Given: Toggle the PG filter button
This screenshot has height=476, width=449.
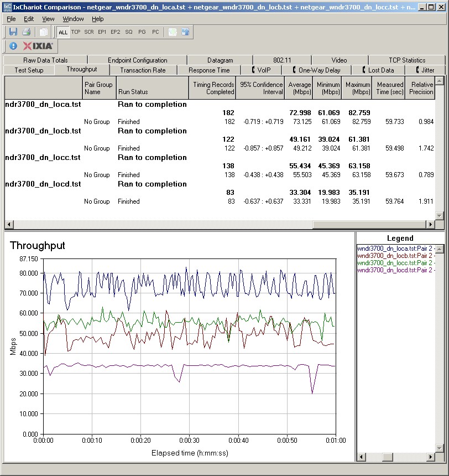Looking at the screenshot, I should (x=142, y=32).
